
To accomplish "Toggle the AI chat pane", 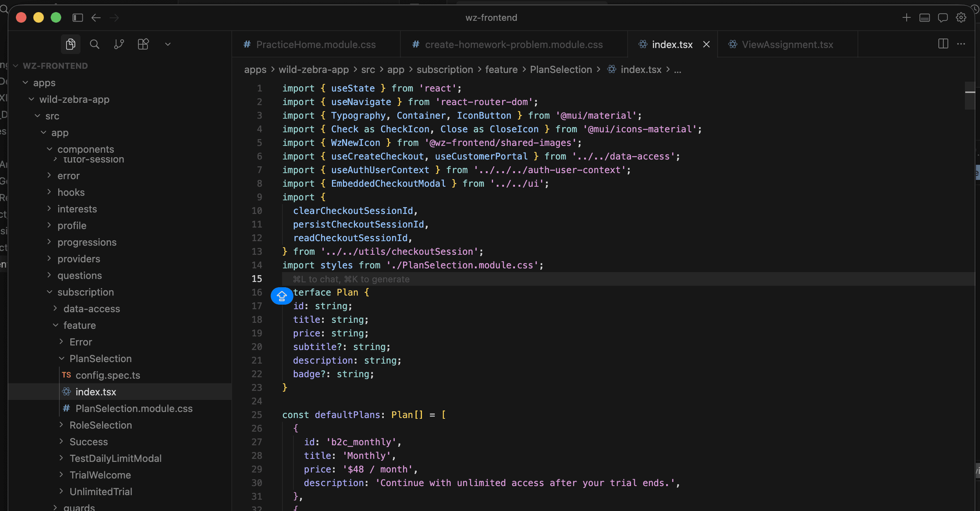I will [x=943, y=17].
